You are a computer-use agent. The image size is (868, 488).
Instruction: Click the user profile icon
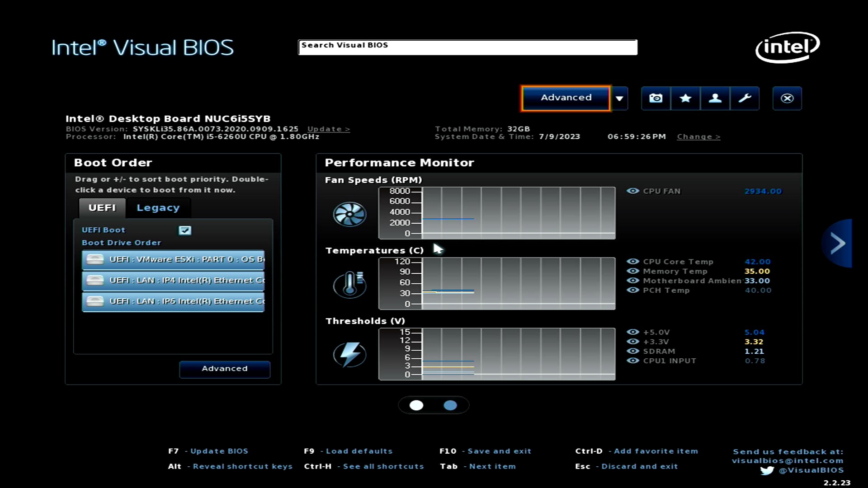[x=715, y=98]
